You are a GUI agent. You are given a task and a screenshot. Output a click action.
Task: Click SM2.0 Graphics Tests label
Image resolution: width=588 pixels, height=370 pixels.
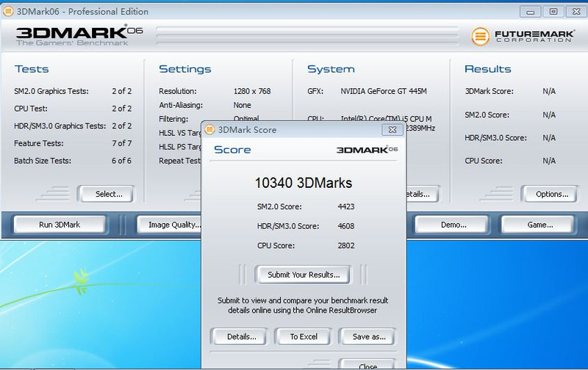pyautogui.click(x=51, y=91)
